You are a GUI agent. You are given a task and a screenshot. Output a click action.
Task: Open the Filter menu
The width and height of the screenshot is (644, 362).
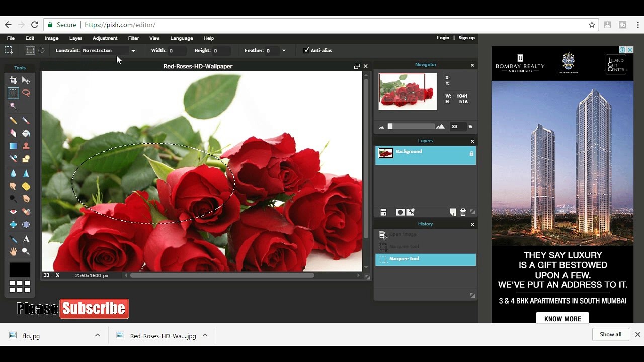coord(133,38)
